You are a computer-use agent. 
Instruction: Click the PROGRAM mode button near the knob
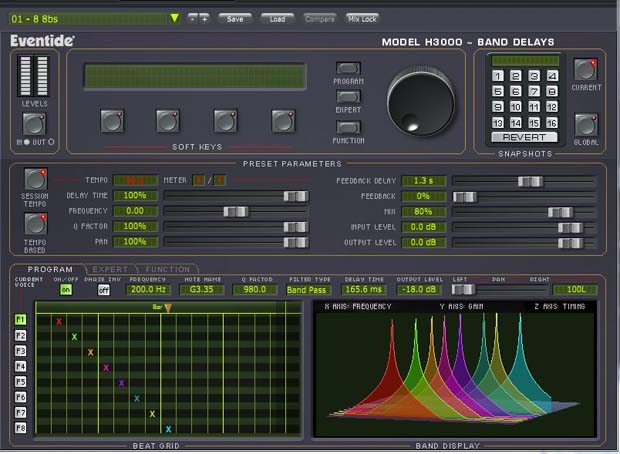tap(348, 68)
